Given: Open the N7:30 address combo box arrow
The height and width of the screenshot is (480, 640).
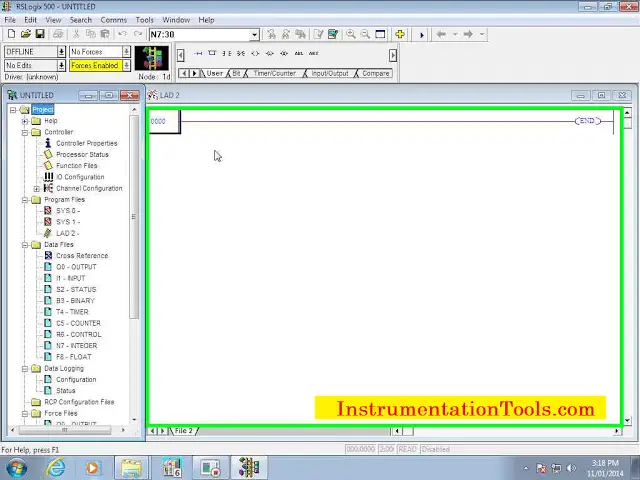Looking at the screenshot, I should pos(254,35).
